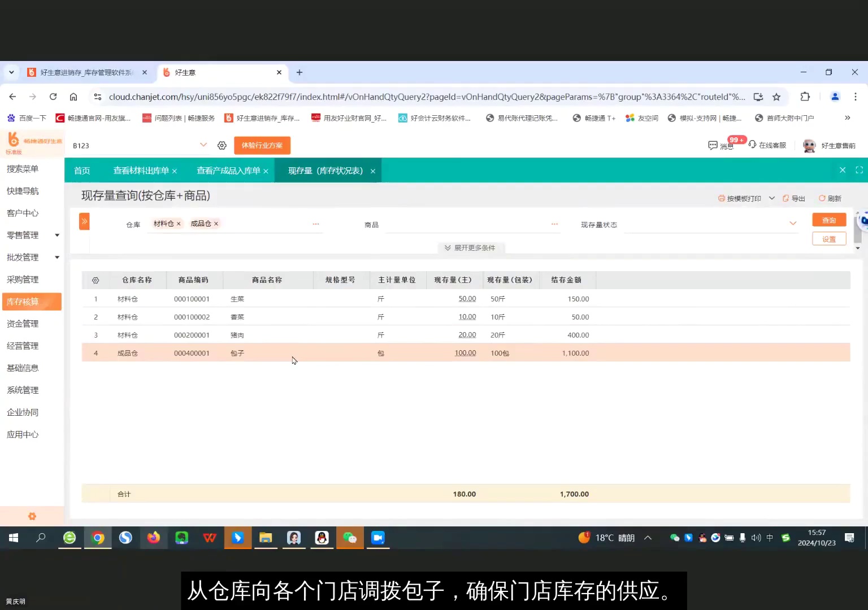Open WeChat from the taskbar
This screenshot has height=610, width=868.
(x=350, y=538)
